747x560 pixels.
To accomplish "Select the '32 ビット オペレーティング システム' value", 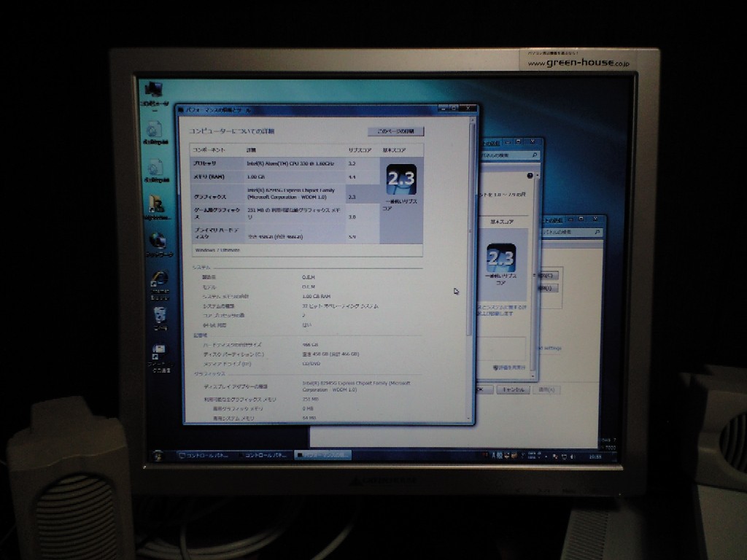I will pos(340,306).
